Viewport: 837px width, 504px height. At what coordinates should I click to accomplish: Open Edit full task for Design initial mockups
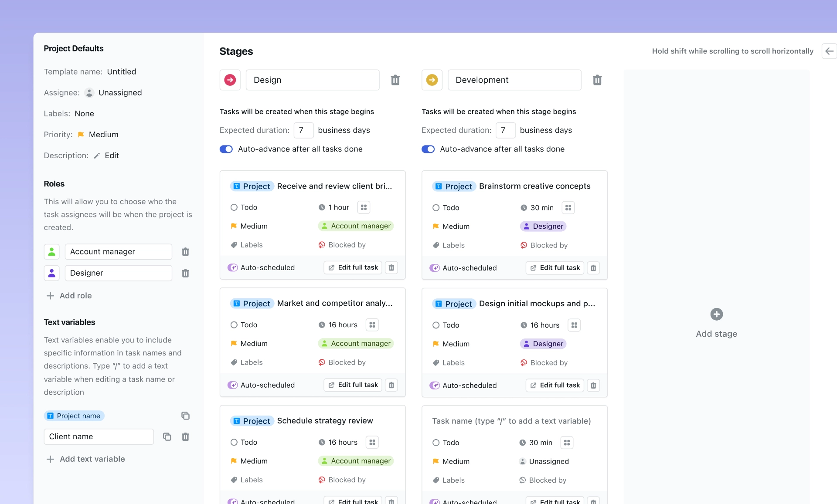point(555,386)
